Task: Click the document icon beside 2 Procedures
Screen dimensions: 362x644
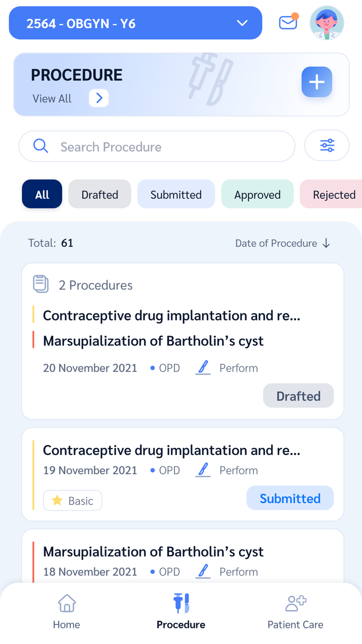Action: click(x=41, y=284)
